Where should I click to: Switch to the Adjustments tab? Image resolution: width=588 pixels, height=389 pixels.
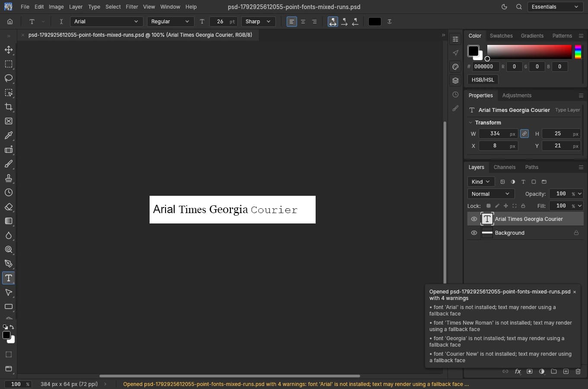coord(517,96)
